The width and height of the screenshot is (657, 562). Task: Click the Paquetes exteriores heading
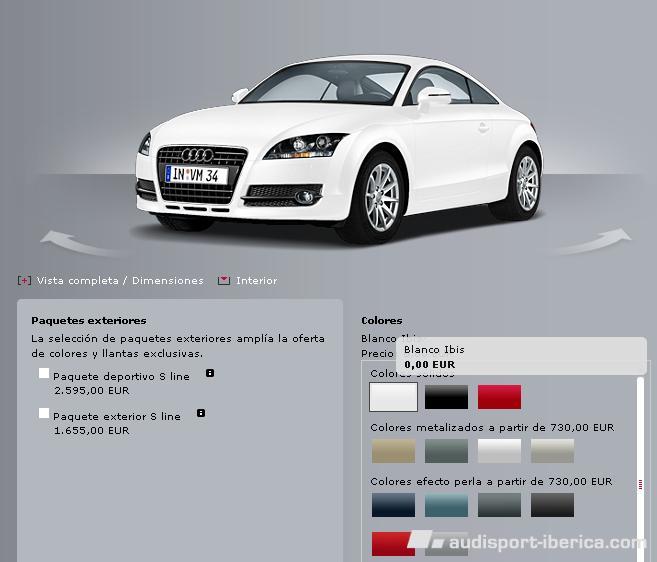[x=89, y=321]
